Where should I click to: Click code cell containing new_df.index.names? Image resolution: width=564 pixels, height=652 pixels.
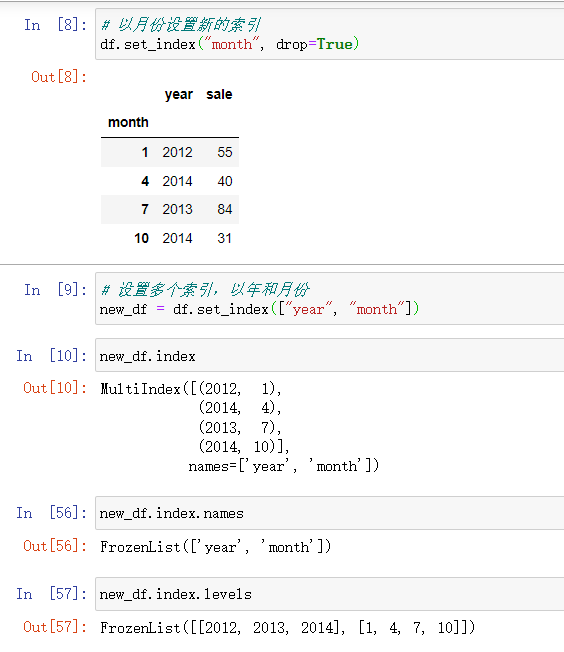pos(329,513)
